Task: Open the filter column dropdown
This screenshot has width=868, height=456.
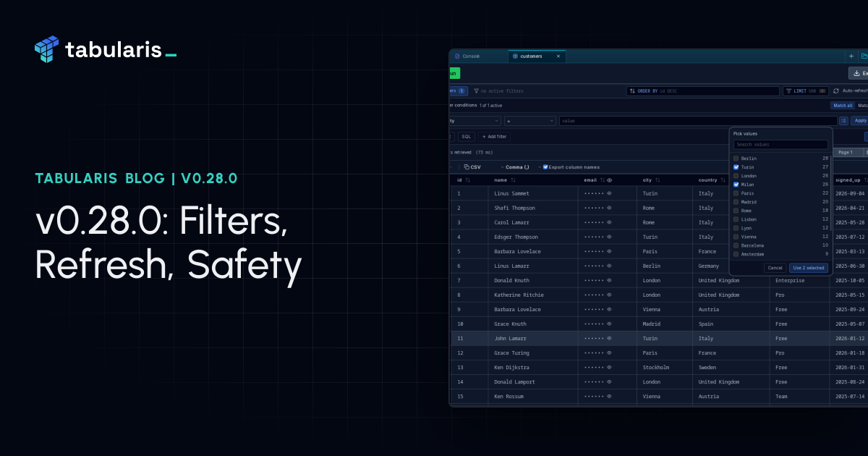Action: point(475,121)
